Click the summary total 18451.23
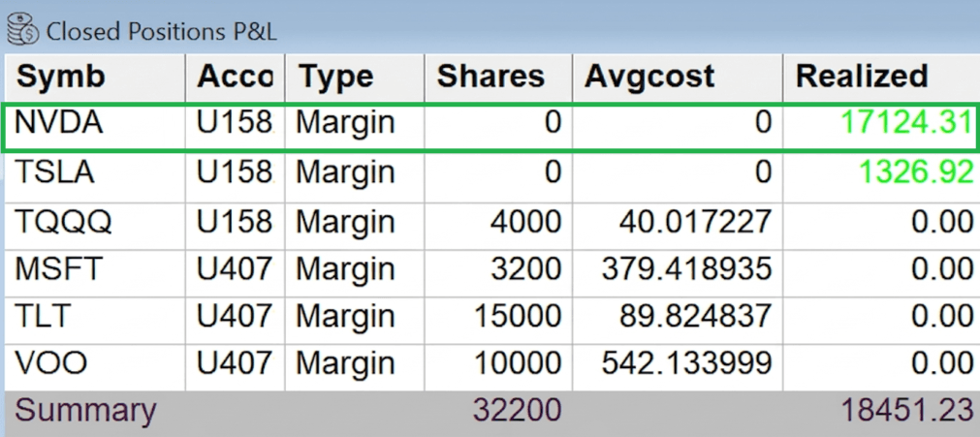The height and width of the screenshot is (437, 980). [x=906, y=410]
